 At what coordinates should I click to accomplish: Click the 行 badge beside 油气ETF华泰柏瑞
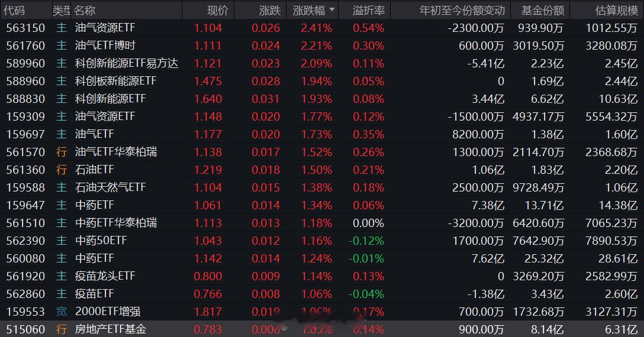click(x=62, y=152)
